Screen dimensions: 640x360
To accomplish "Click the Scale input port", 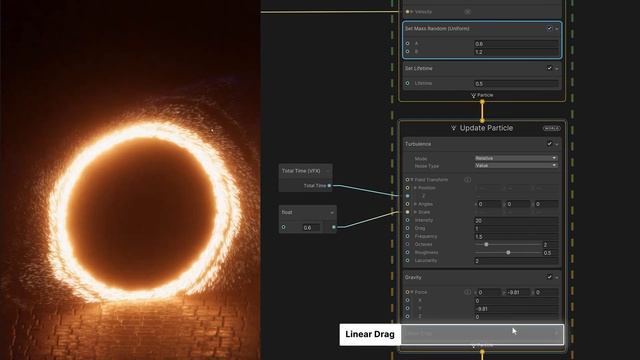I will coord(407,212).
